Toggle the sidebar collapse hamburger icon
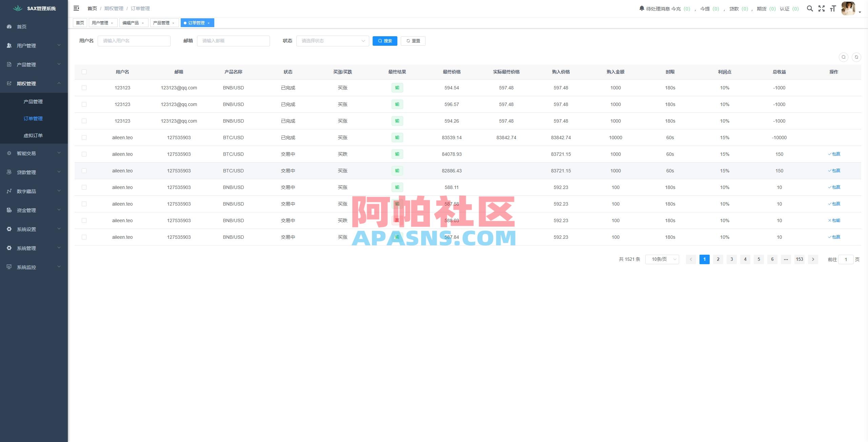 coord(76,8)
